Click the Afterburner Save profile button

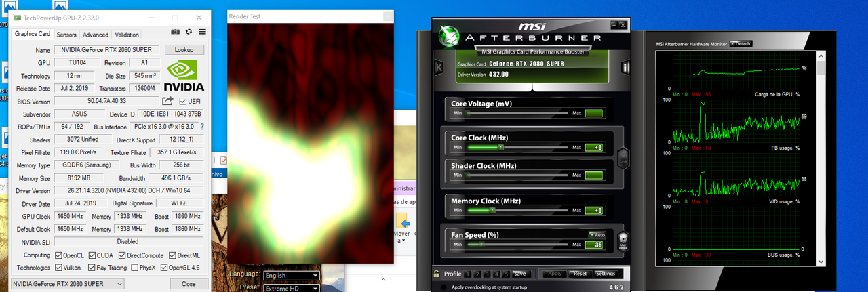tap(519, 274)
